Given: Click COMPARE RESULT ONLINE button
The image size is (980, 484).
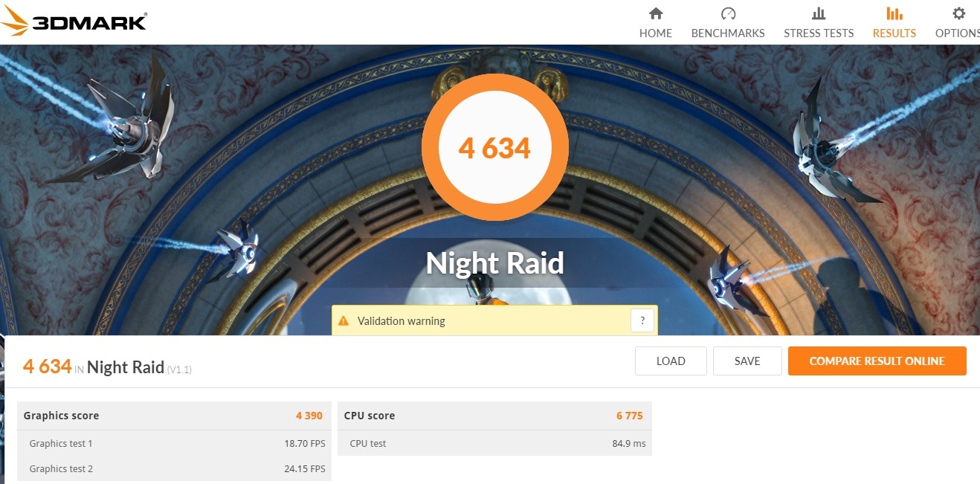Looking at the screenshot, I should click(877, 361).
